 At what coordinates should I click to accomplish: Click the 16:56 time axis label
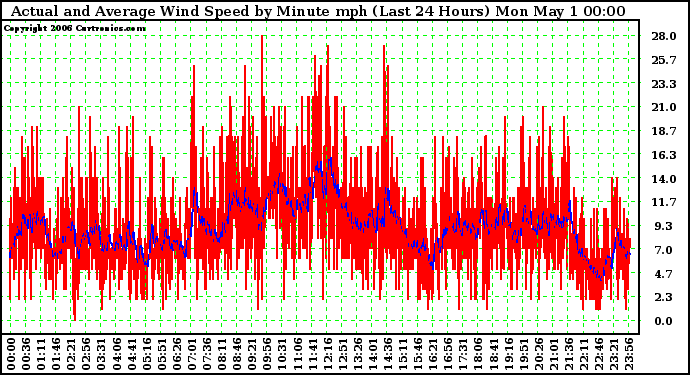(448, 354)
